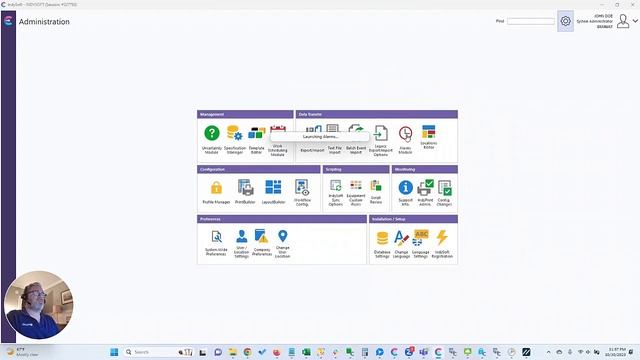Open the Profile Manager padlock icon
This screenshot has height=360, width=640.
pos(216,188)
